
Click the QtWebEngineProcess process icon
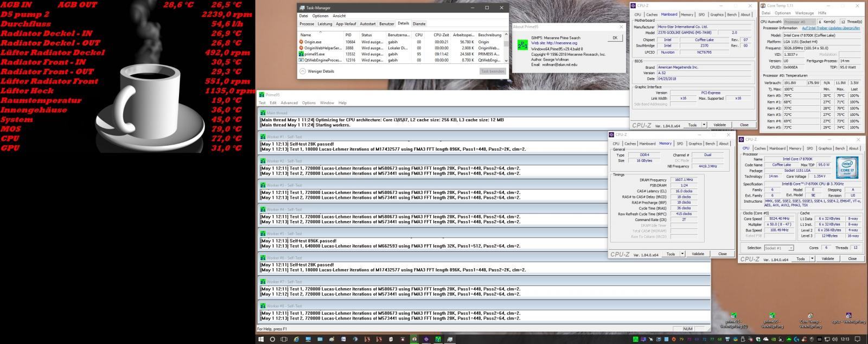click(x=301, y=60)
